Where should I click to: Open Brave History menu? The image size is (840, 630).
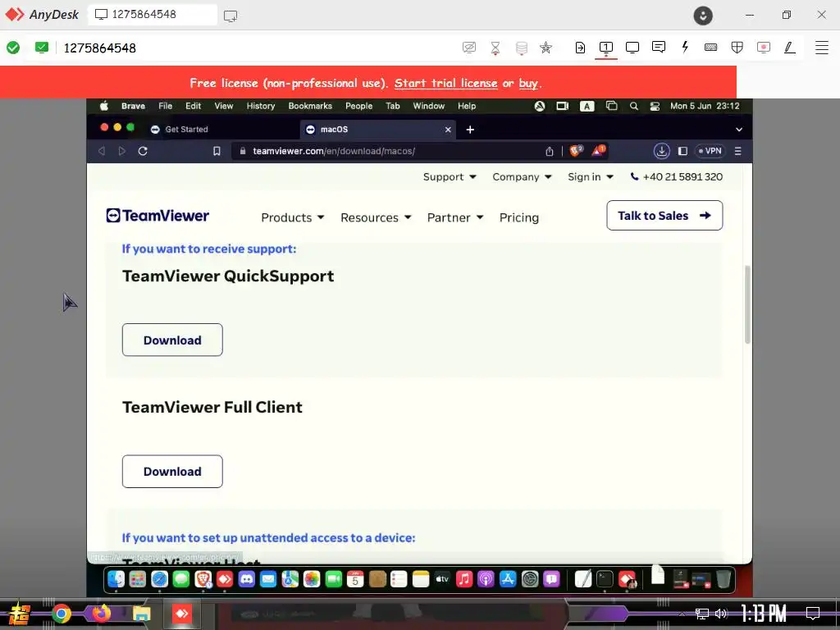[260, 106]
